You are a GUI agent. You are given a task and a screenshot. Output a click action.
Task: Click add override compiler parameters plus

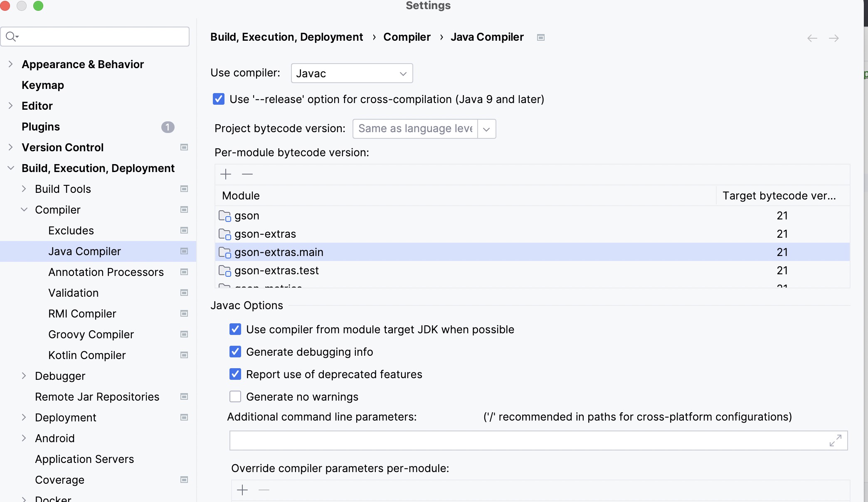pyautogui.click(x=242, y=490)
